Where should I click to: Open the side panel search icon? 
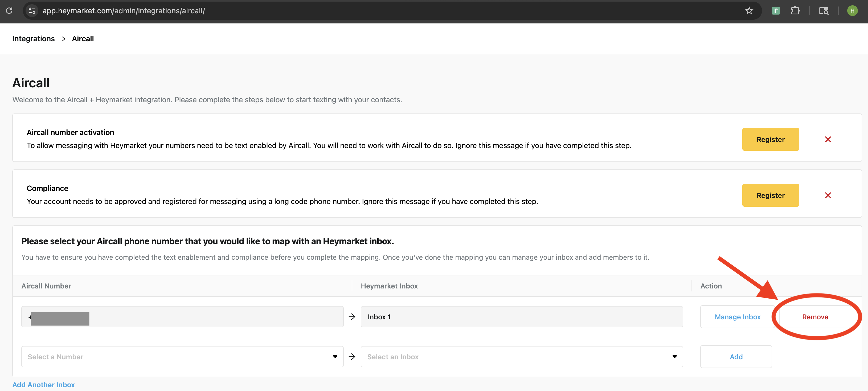(824, 10)
